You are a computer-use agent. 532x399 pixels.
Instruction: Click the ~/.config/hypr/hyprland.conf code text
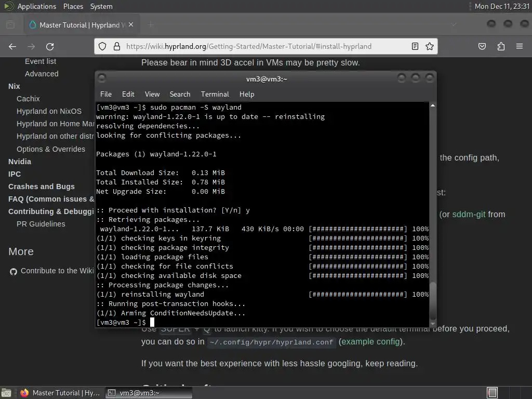[271, 342]
